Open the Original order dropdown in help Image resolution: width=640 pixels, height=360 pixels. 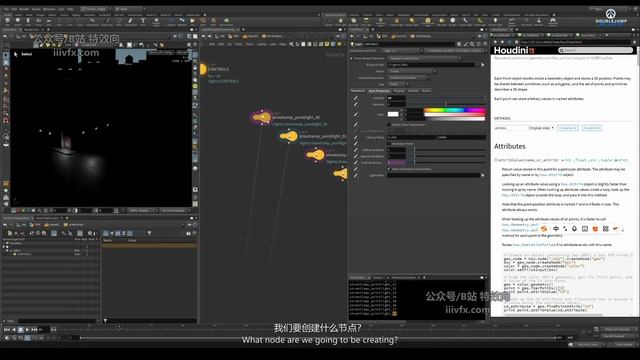(x=541, y=128)
